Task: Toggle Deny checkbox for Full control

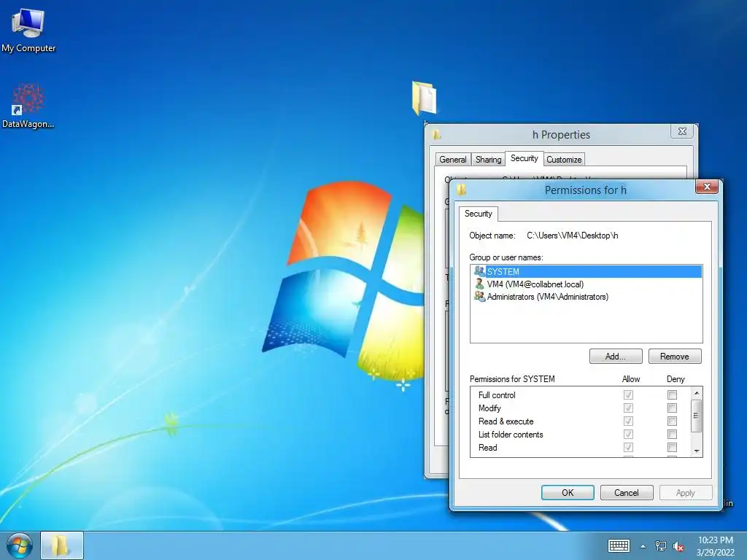Action: point(672,394)
